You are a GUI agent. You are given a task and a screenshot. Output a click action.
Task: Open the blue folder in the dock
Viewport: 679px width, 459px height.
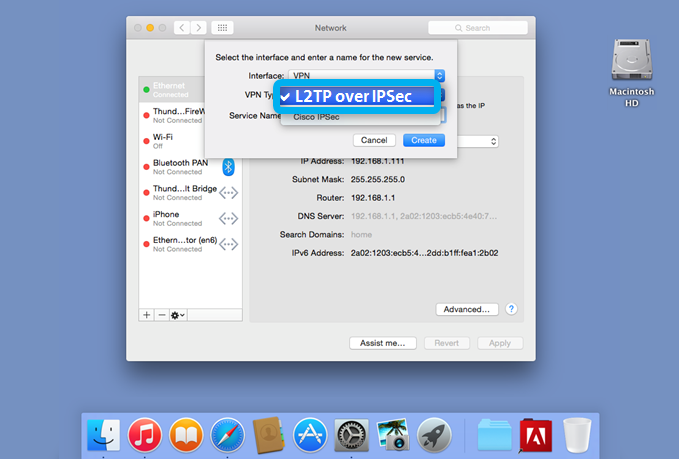[494, 435]
